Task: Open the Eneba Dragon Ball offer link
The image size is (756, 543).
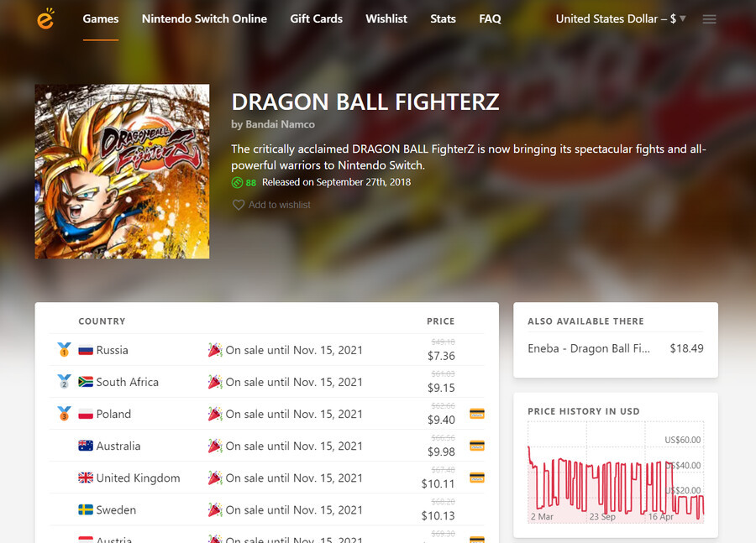Action: 589,348
